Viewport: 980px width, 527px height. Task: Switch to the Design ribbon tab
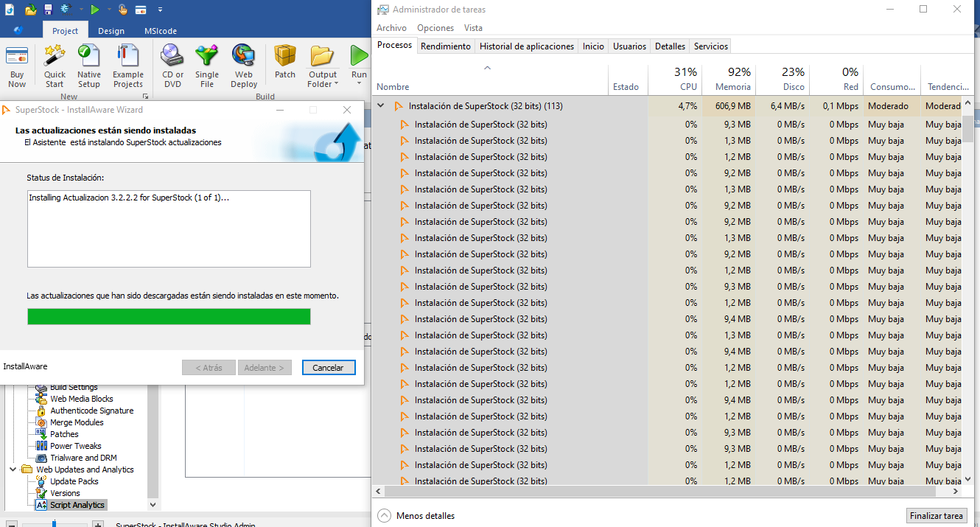point(111,31)
